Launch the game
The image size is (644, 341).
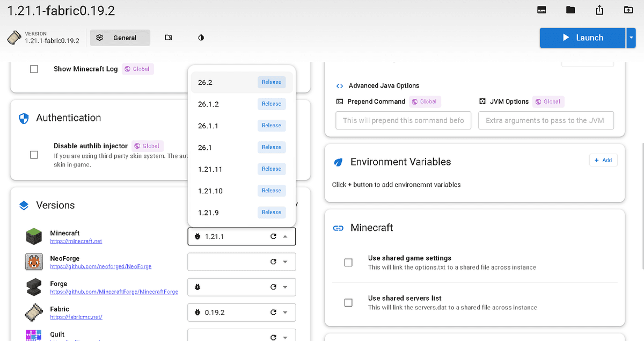(x=582, y=38)
